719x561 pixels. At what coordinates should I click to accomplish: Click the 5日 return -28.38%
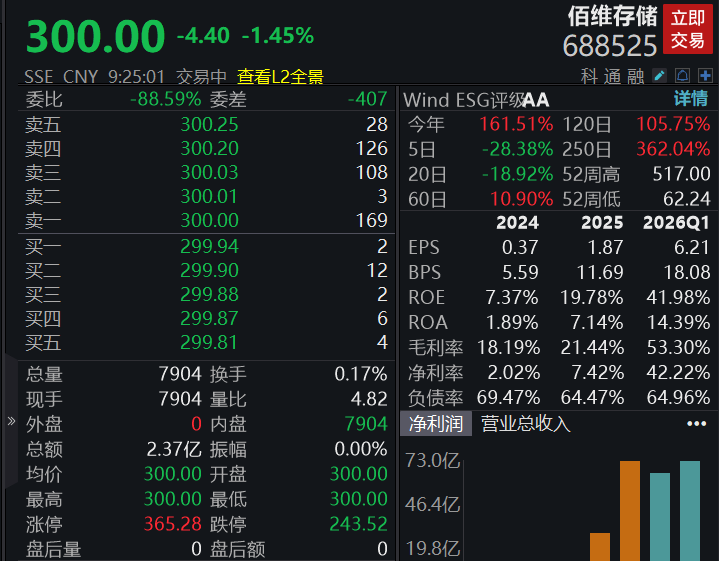[x=518, y=149]
